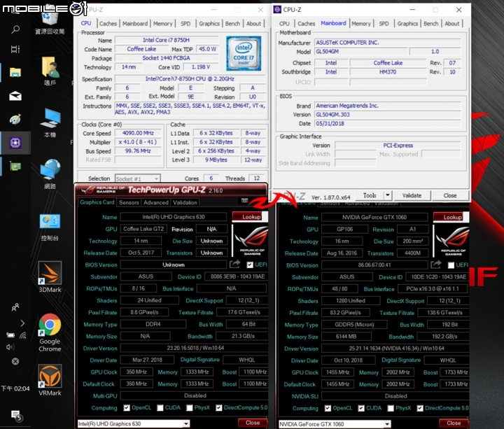The width and height of the screenshot is (504, 429).
Task: Toggle PhysX checkbox for Intel UHD Graphics
Action: (190, 408)
